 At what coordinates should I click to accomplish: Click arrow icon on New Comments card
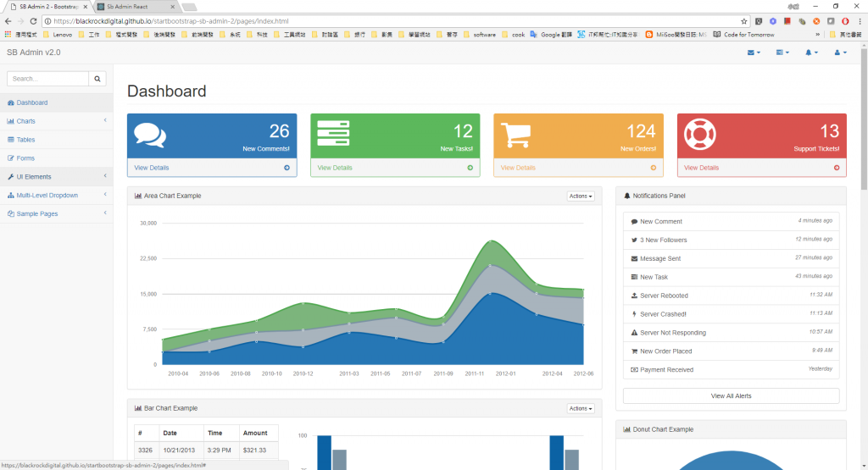(x=287, y=168)
